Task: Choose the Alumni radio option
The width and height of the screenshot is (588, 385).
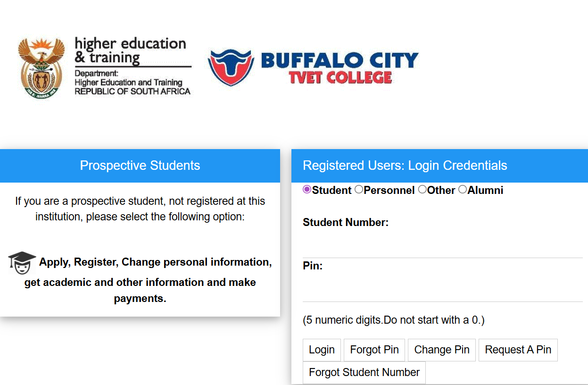Action: [x=463, y=190]
